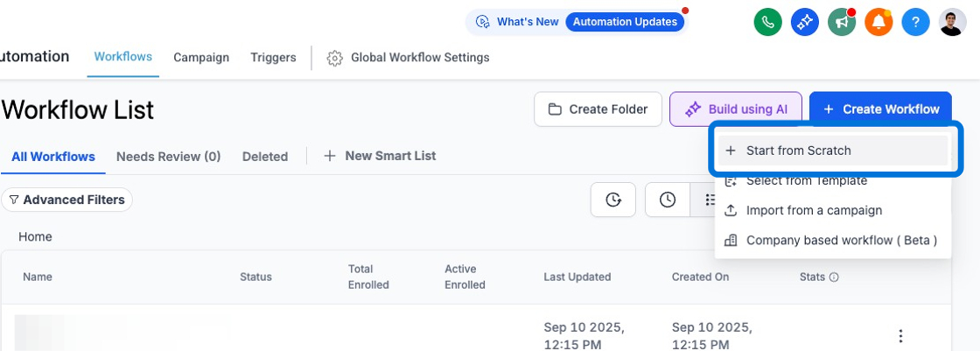Open the megaphone announcements icon
The width and height of the screenshot is (980, 351).
point(841,22)
